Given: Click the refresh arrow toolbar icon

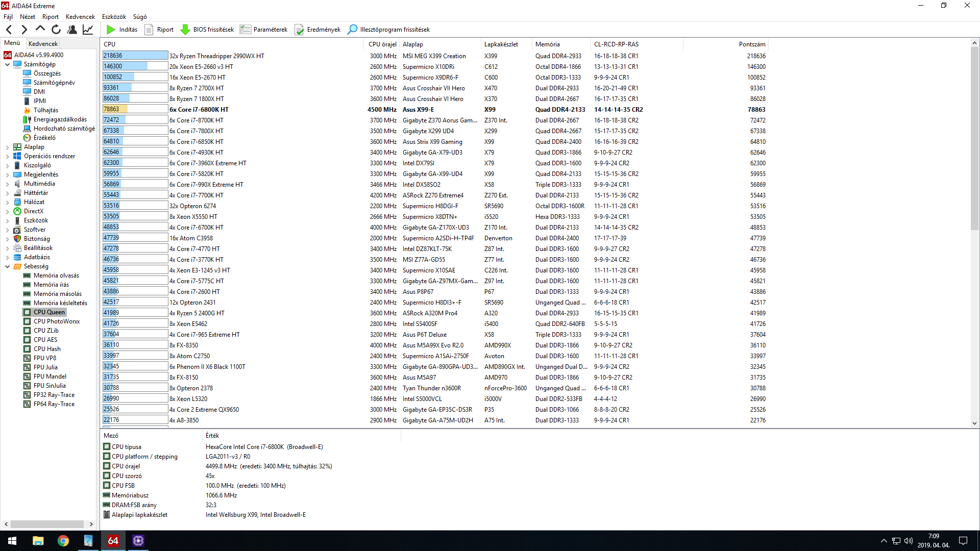Looking at the screenshot, I should [56, 30].
